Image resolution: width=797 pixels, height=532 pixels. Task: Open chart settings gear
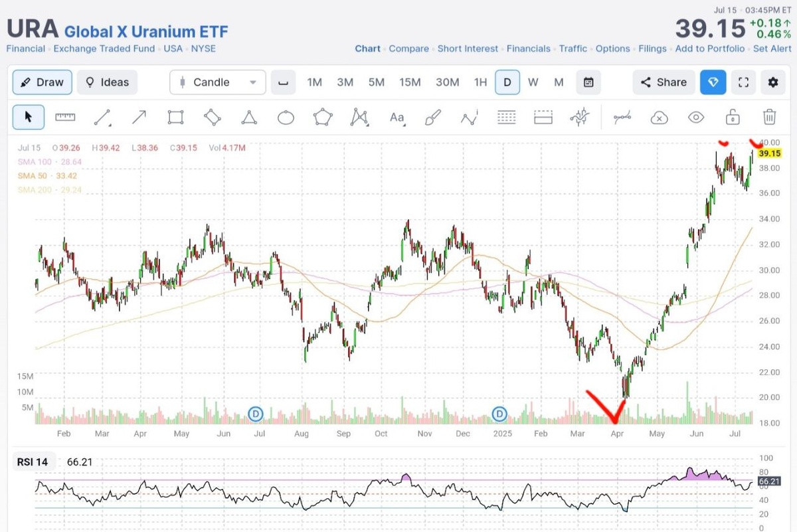(x=773, y=82)
